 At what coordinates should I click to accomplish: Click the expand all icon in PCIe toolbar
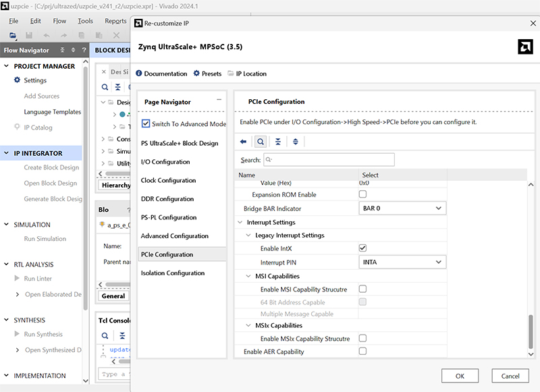click(295, 142)
